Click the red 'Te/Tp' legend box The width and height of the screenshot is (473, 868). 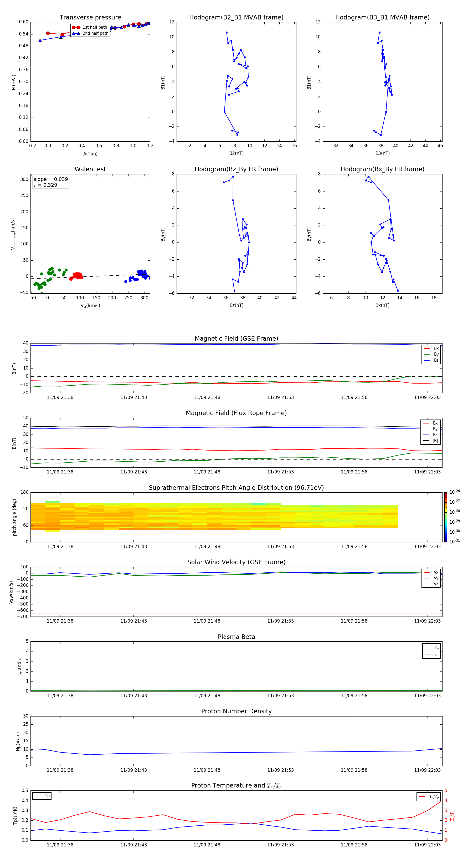429,796
